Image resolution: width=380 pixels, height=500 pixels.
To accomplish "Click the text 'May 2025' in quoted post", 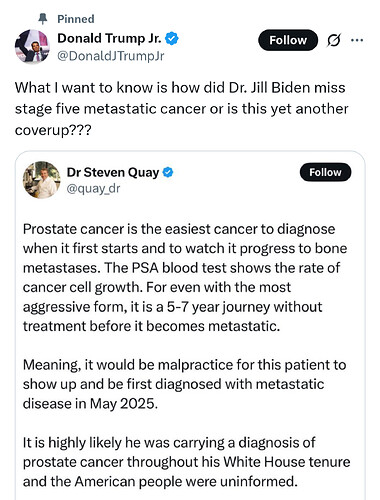I will tap(122, 404).
